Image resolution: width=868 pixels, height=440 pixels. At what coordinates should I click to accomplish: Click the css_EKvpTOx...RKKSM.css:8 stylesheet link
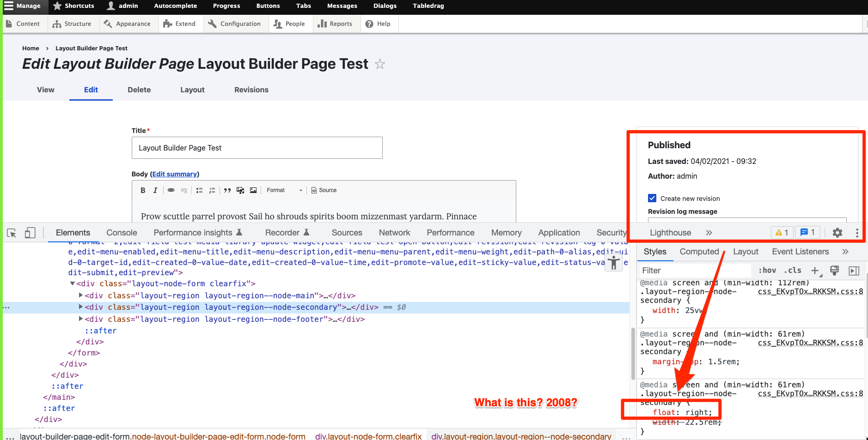point(810,291)
